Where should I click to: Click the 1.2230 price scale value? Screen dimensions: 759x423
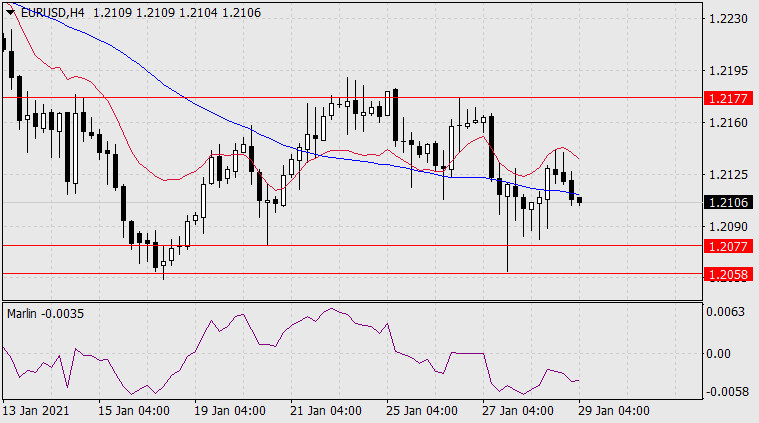pyautogui.click(x=728, y=19)
